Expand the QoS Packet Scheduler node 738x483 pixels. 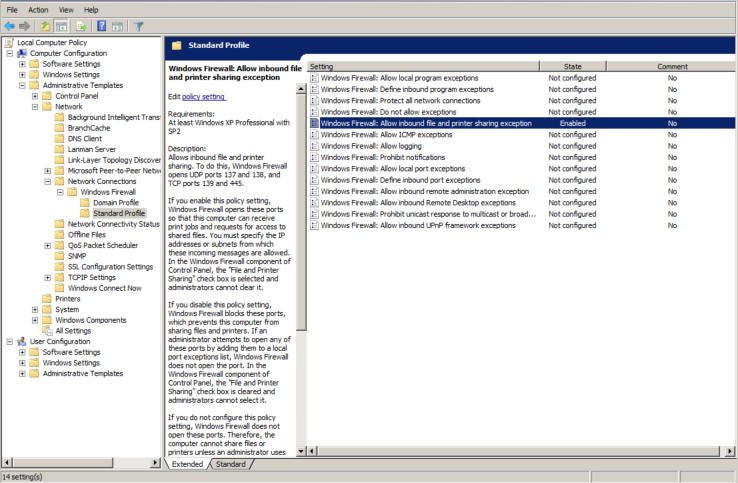[x=47, y=245]
